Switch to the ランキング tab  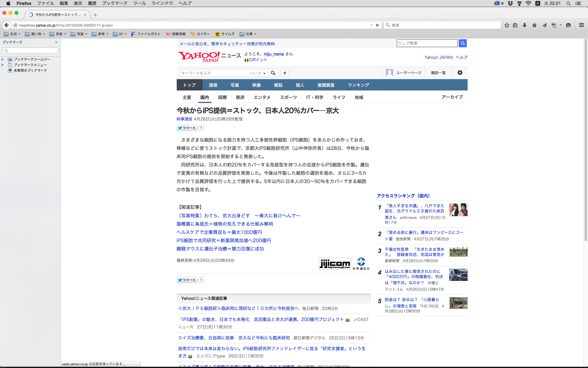coord(358,85)
